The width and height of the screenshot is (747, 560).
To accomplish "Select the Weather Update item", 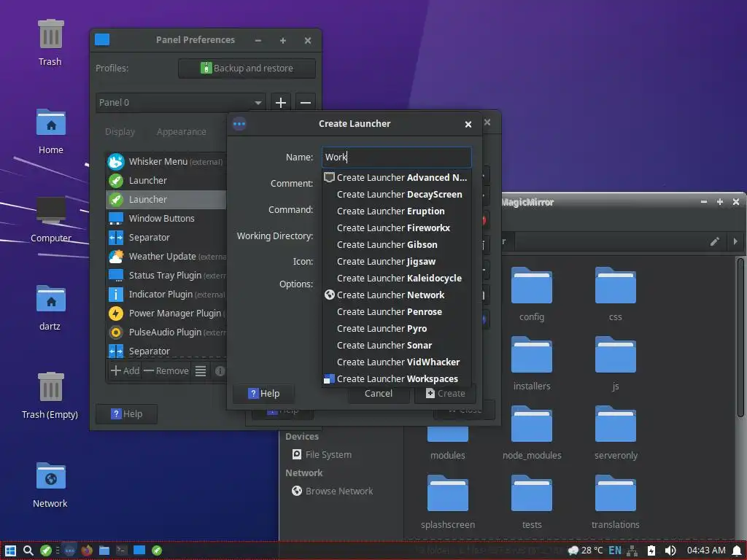I will [x=166, y=257].
